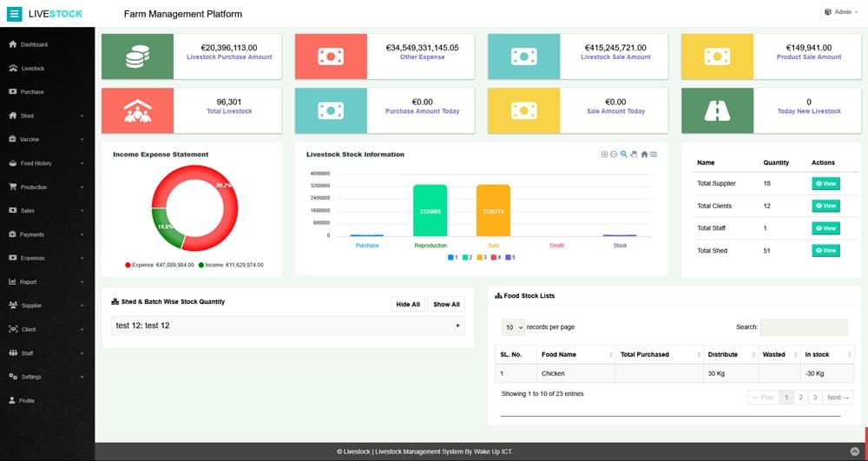Select the chart magnifier selection zoom tool
Screen dimensions: 868x461
coord(623,155)
